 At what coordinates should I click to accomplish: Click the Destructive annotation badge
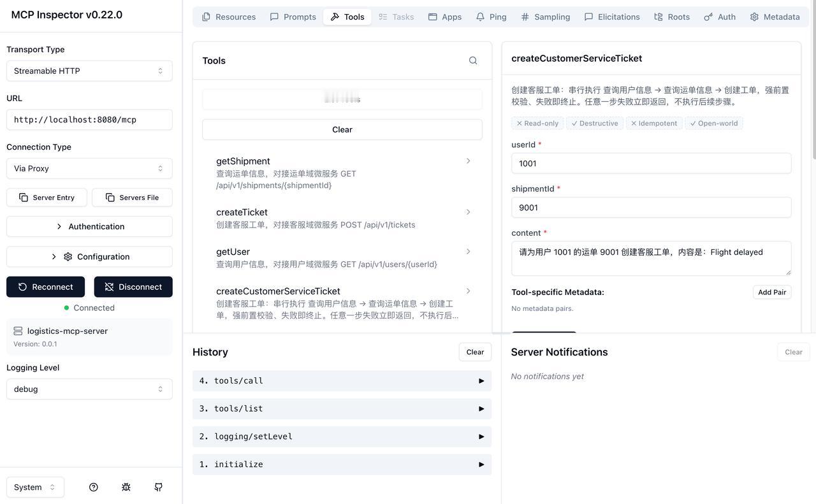[x=595, y=123]
